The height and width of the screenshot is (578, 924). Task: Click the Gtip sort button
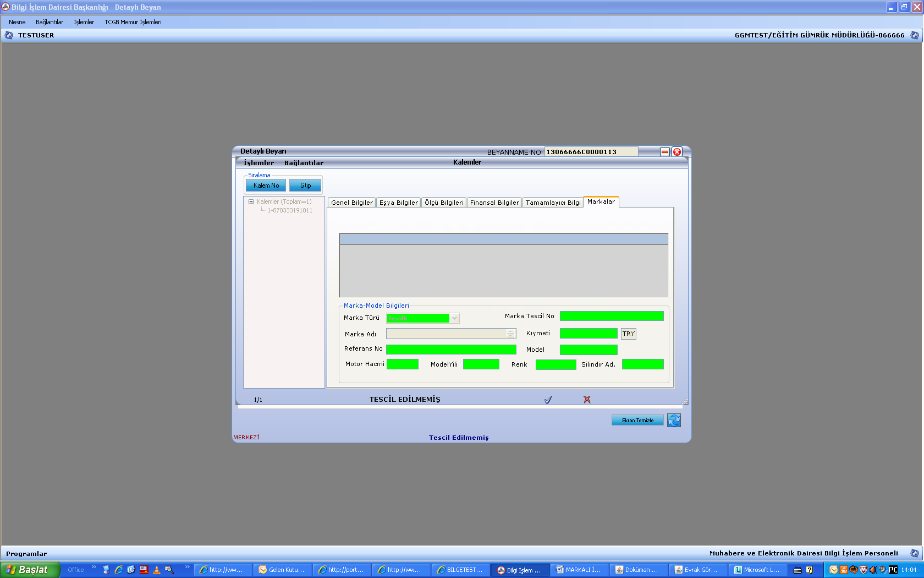click(x=305, y=186)
